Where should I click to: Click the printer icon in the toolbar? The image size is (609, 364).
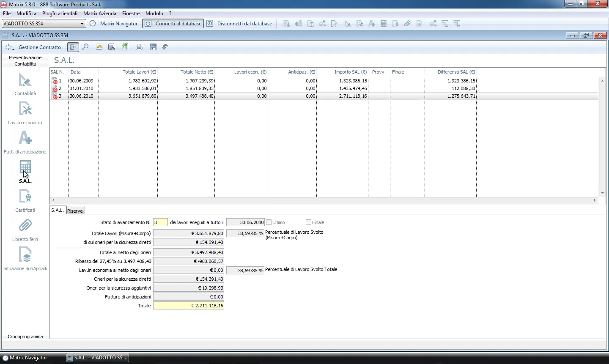point(139,47)
